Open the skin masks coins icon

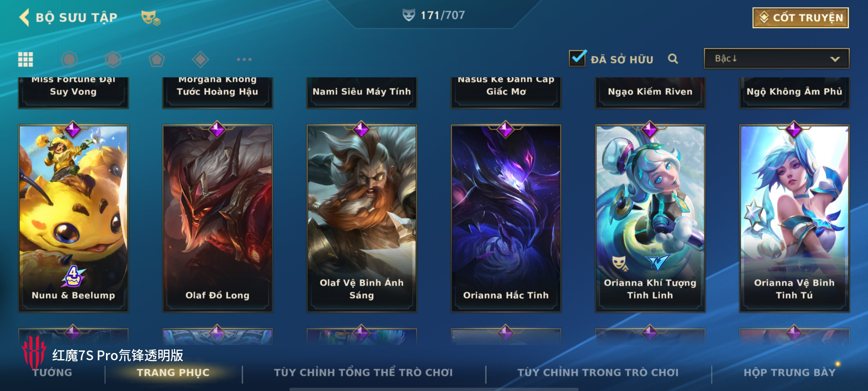click(x=150, y=18)
